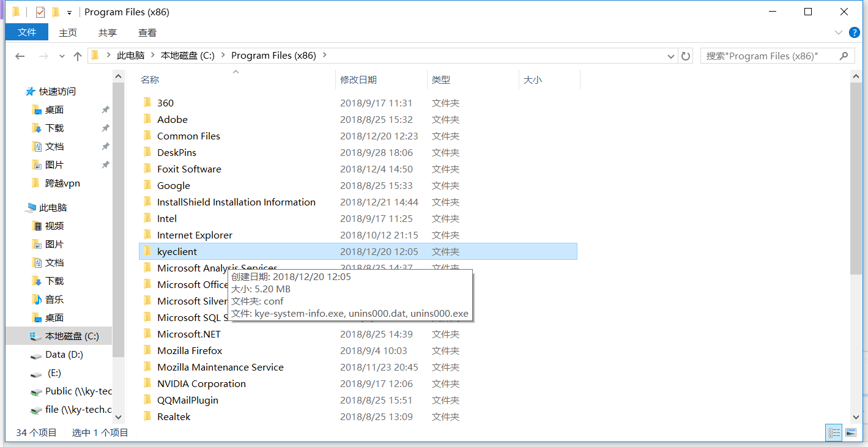Select Data (D:) drive in sidebar
Image resolution: width=868 pixels, height=447 pixels.
pyautogui.click(x=64, y=355)
